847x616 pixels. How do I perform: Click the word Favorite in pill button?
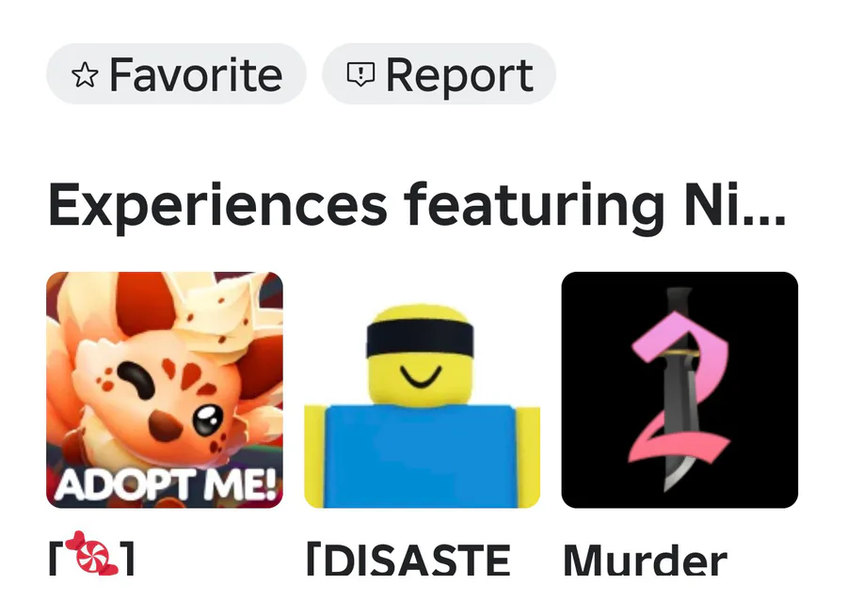coord(196,74)
